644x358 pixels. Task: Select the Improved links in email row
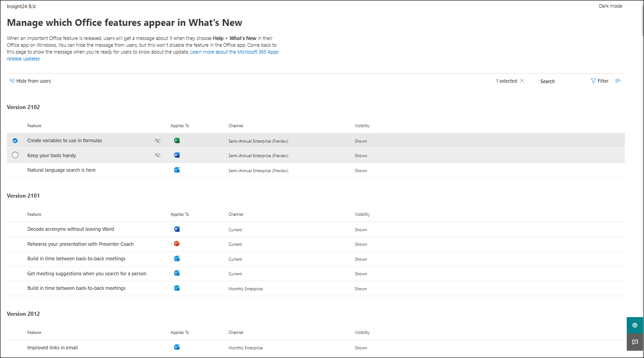point(316,348)
